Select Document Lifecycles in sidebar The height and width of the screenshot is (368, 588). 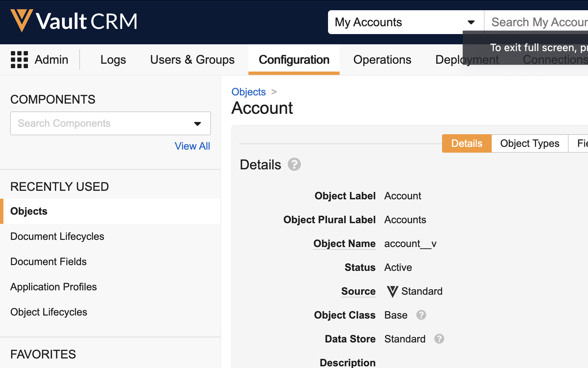[57, 236]
